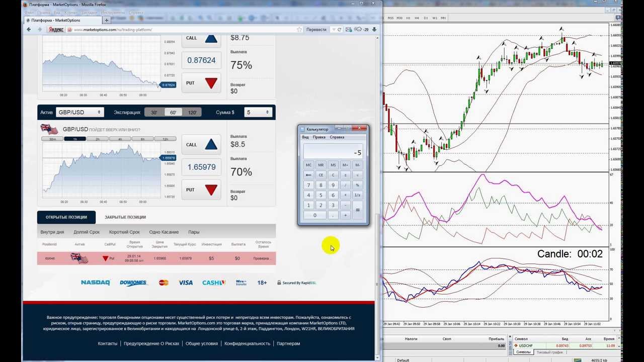Select 30' expiration option

154,113
